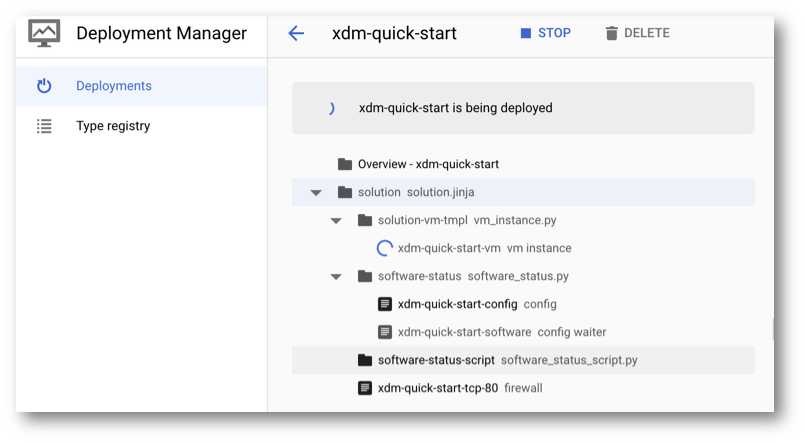Stop the deployment with STOP button

pyautogui.click(x=545, y=33)
